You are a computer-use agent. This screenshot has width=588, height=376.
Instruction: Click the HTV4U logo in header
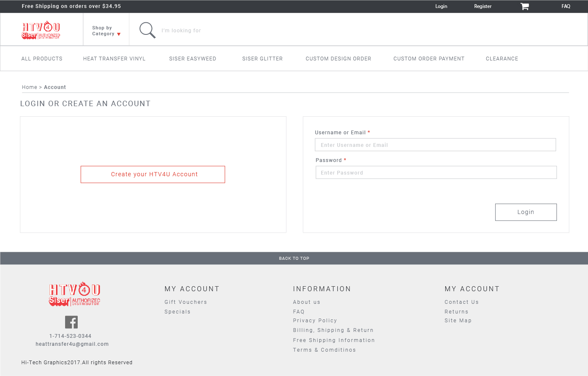[x=41, y=30]
